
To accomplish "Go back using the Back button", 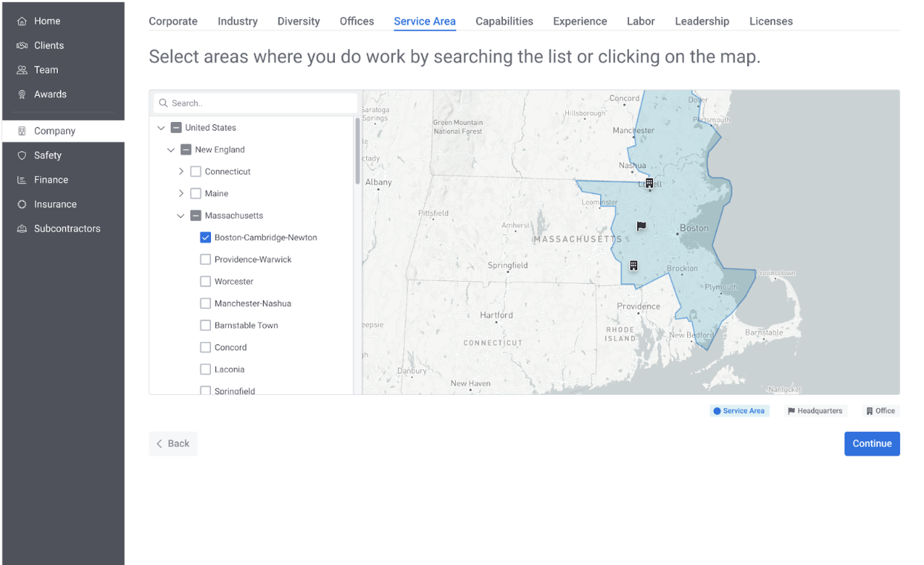I will 173,443.
